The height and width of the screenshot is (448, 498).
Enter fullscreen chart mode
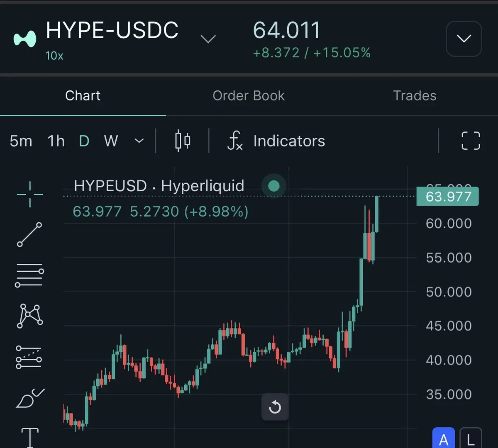point(471,141)
